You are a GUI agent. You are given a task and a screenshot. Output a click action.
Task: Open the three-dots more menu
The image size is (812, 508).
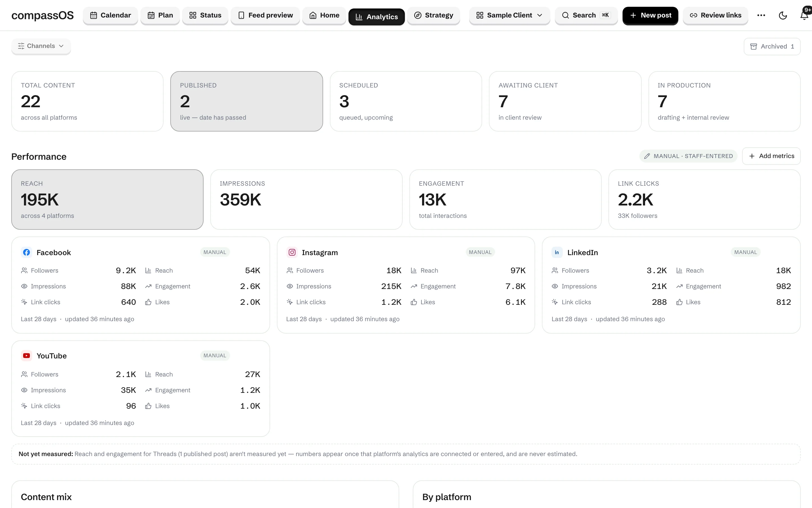coord(761,16)
